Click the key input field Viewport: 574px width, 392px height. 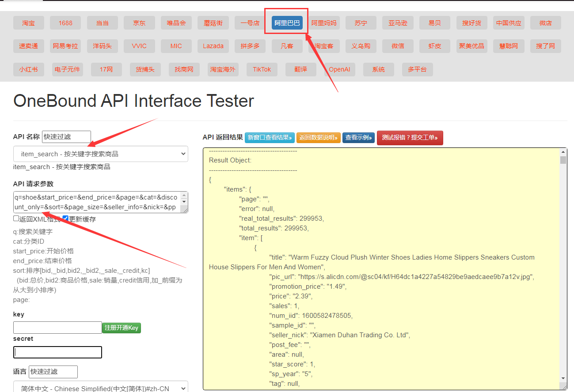[57, 328]
